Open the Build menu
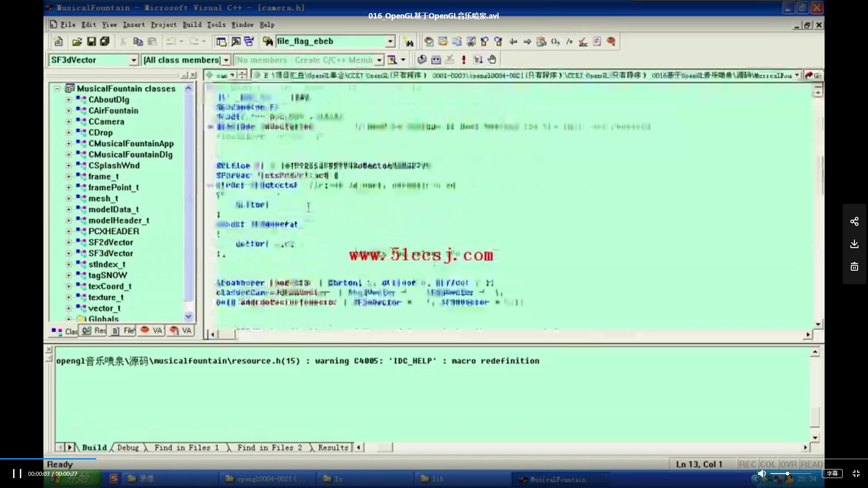 coord(192,25)
